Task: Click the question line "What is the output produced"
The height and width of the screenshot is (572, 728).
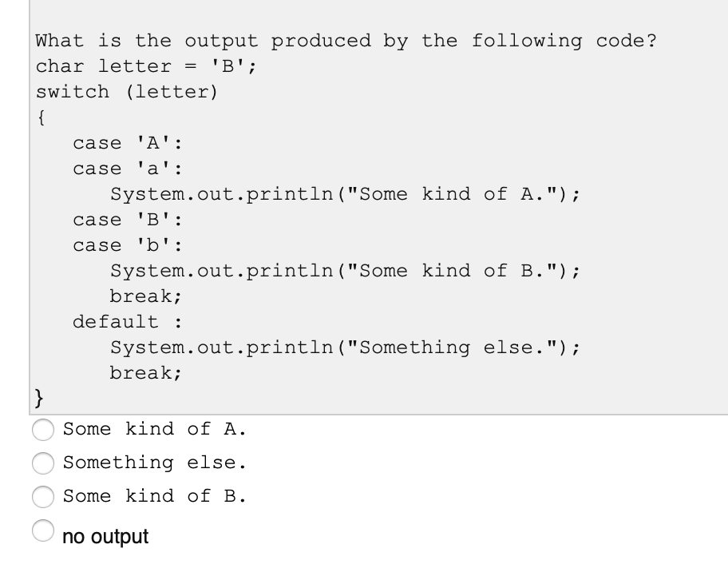Action: 346,41
